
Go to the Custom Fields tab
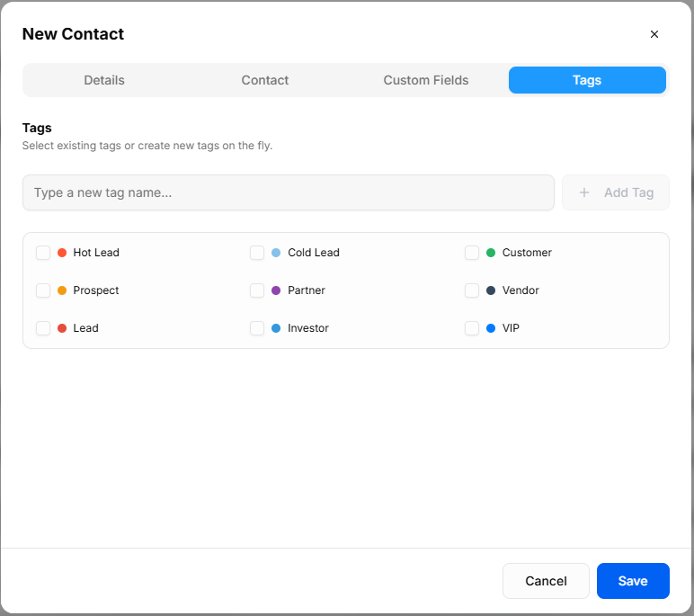(x=426, y=80)
